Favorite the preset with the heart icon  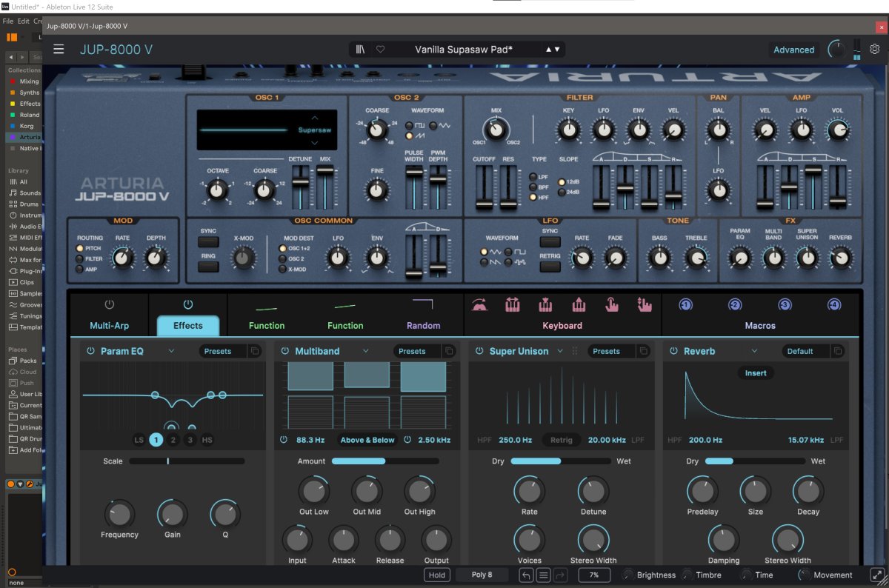pos(380,50)
